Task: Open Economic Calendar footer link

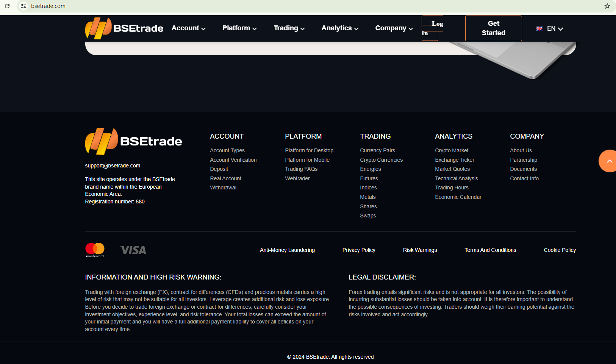Action: 458,197
